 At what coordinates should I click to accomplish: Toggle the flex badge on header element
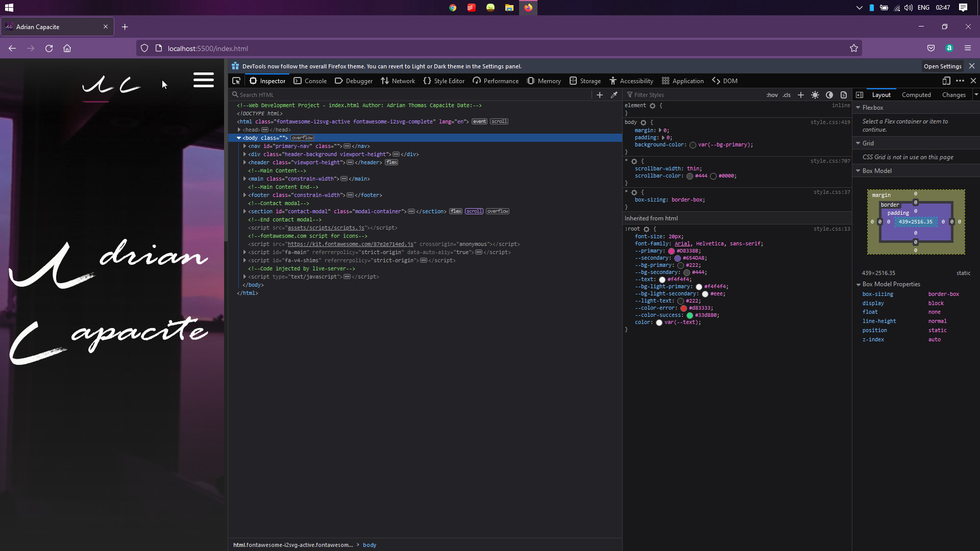point(391,163)
